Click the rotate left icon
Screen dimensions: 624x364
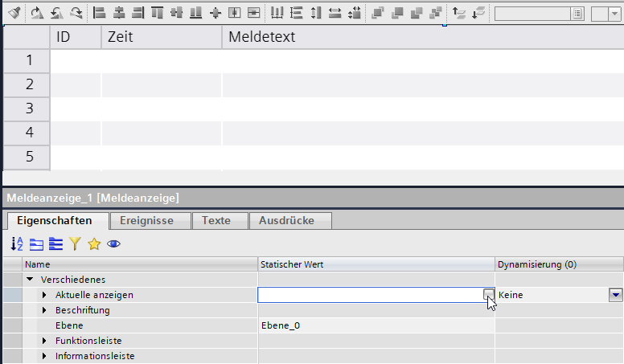[x=56, y=13]
